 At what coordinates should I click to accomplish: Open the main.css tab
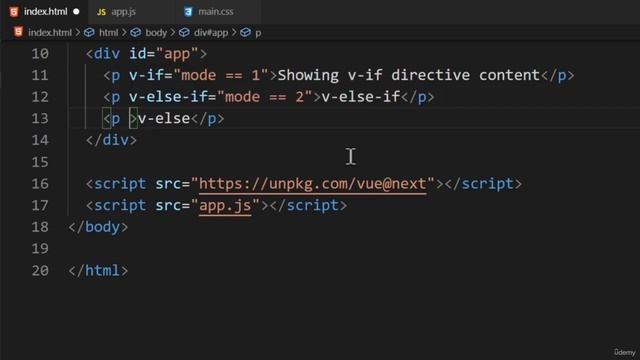pos(216,12)
